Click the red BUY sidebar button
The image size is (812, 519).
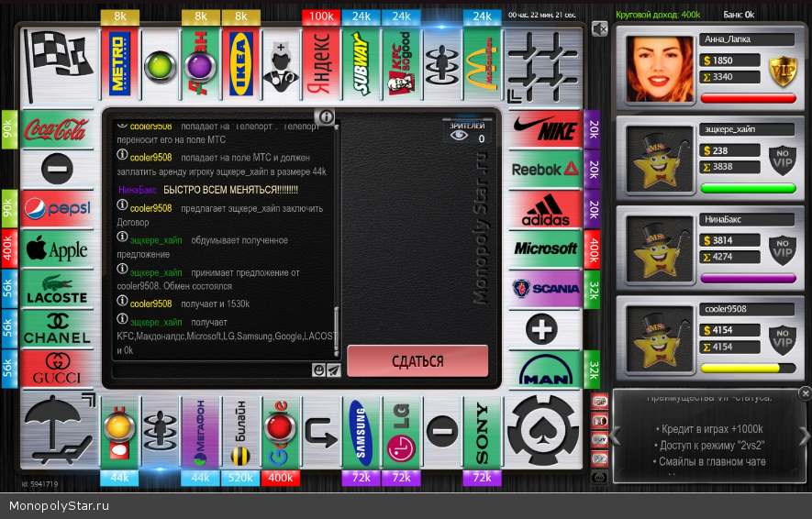(600, 439)
